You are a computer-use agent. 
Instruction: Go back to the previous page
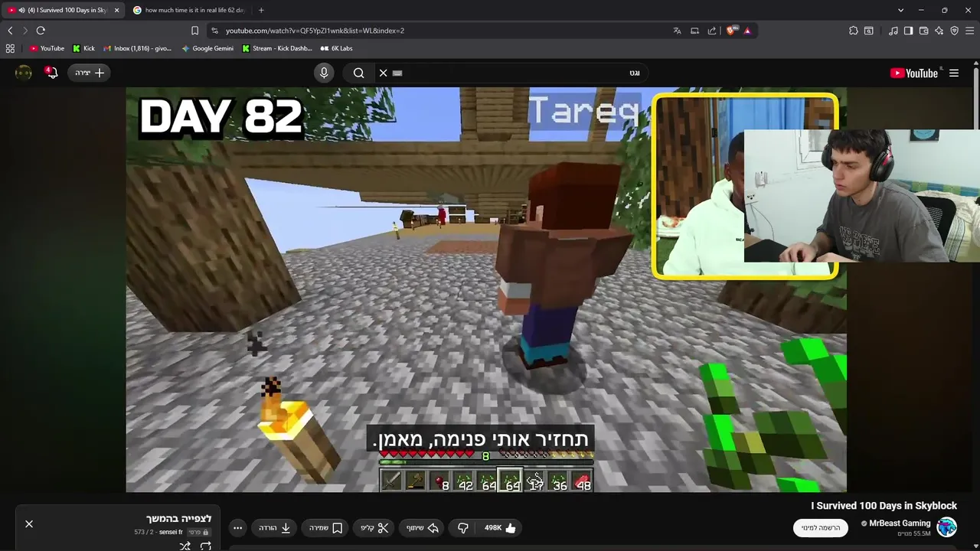(10, 31)
